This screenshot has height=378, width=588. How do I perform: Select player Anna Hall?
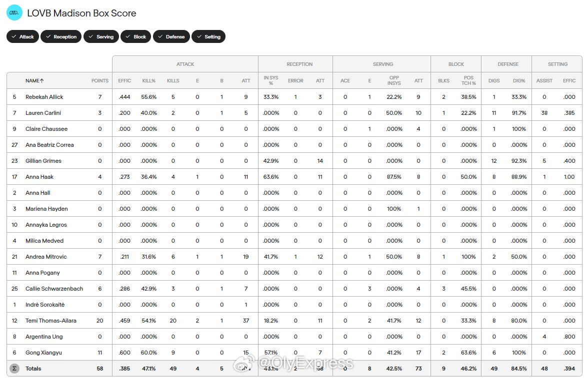coord(38,193)
